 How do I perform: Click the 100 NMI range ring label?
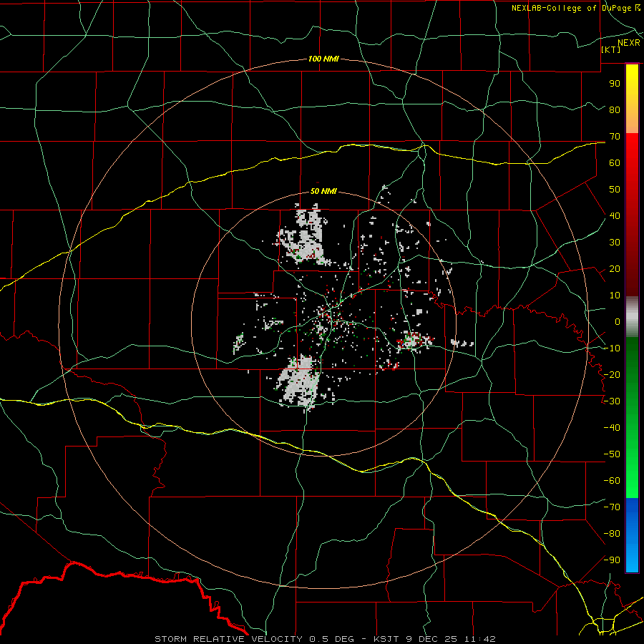point(323,59)
